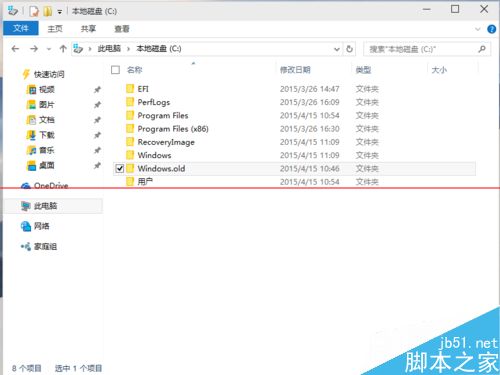Click the Properties icon in title bar
The image size is (500, 375).
coord(34,11)
